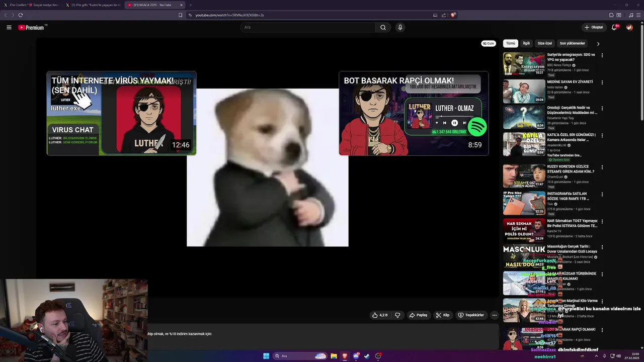Click the youtube.com address bar URL
The width and height of the screenshot is (644, 362).
pyautogui.click(x=230, y=15)
